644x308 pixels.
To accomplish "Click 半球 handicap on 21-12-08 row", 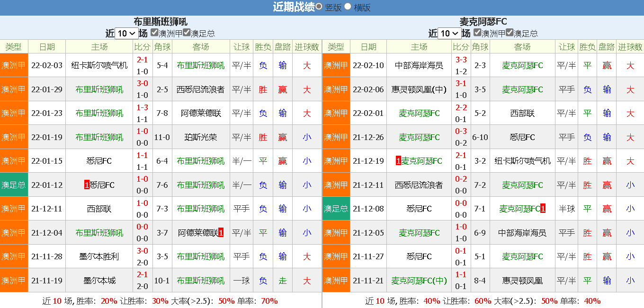I will pyautogui.click(x=567, y=209).
